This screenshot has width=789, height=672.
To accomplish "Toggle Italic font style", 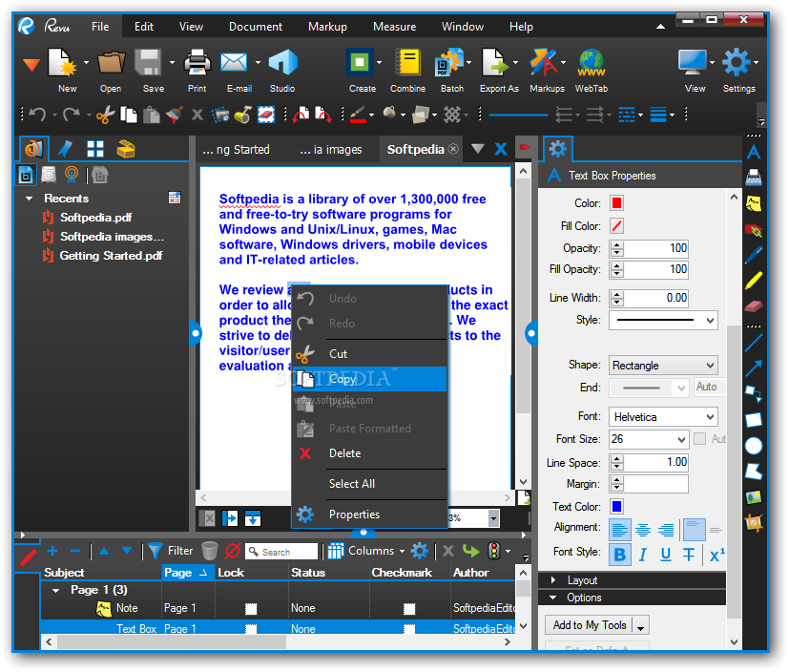I will [643, 555].
